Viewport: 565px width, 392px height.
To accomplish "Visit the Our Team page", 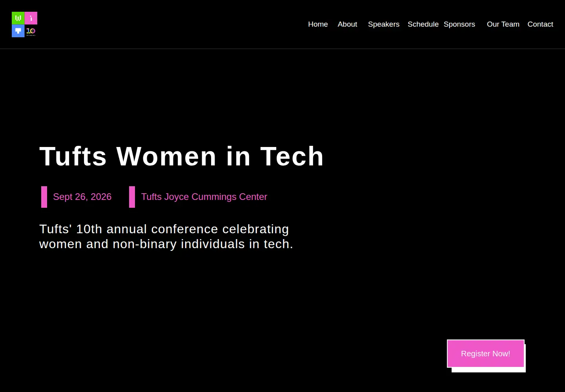I will click(x=503, y=24).
